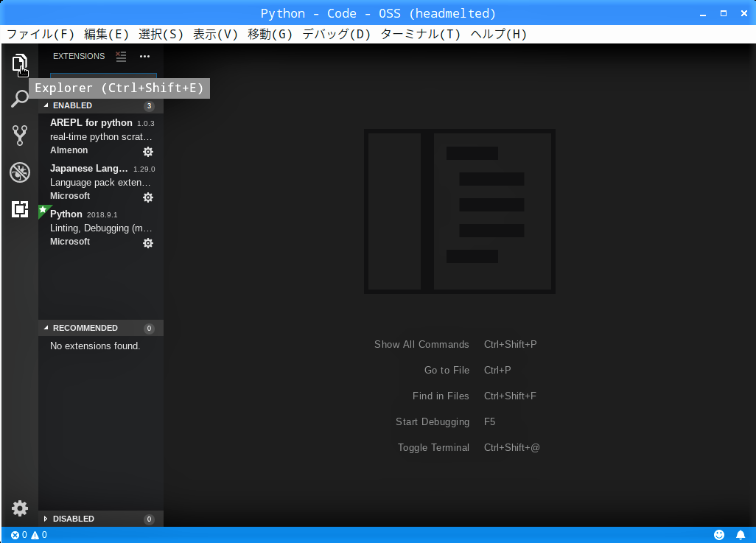Viewport: 756px width, 543px height.
Task: Maximize the Code - OSS window
Action: (x=724, y=13)
